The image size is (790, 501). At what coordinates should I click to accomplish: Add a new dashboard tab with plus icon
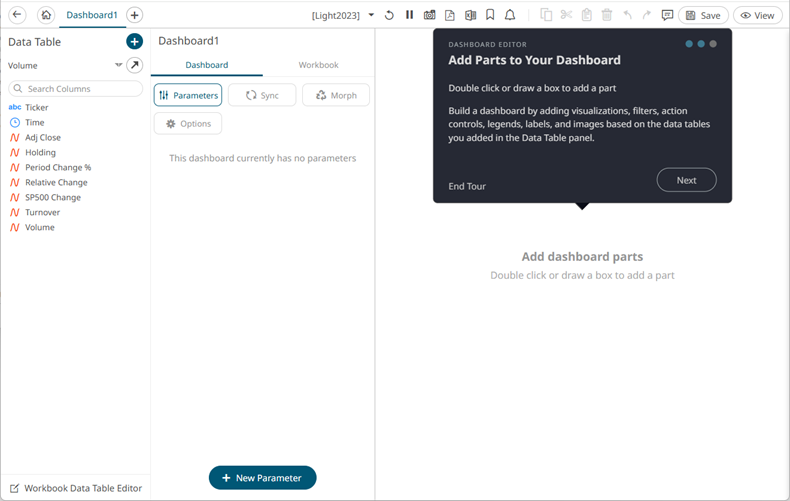(x=134, y=15)
